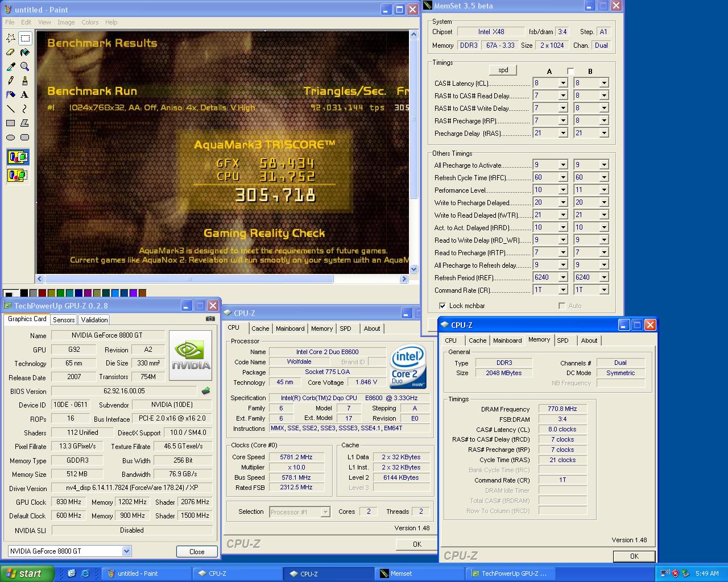Select the brown color swatch in palette
The height and width of the screenshot is (582, 728).
tap(142, 293)
